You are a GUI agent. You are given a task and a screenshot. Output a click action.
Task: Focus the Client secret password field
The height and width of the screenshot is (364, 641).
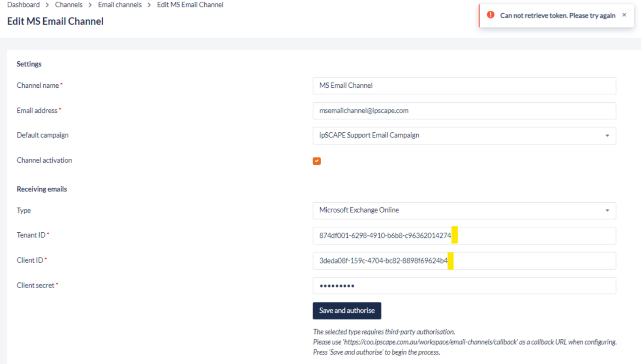[464, 286]
